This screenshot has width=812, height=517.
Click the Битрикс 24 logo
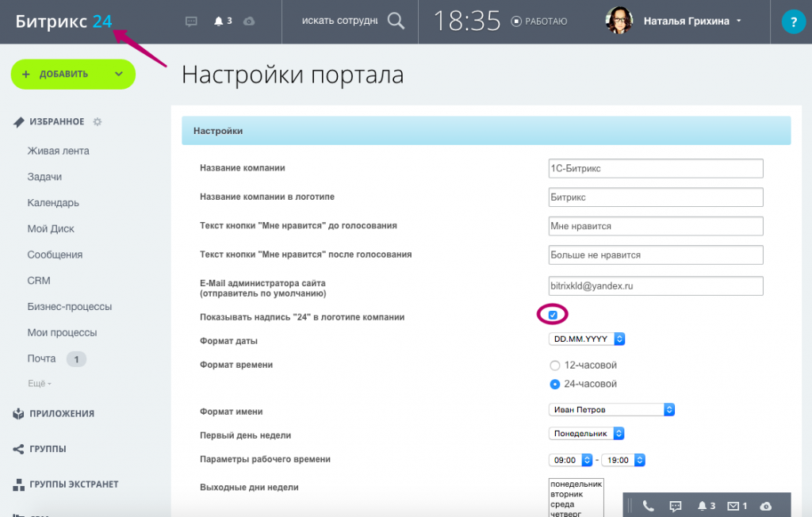(x=63, y=21)
